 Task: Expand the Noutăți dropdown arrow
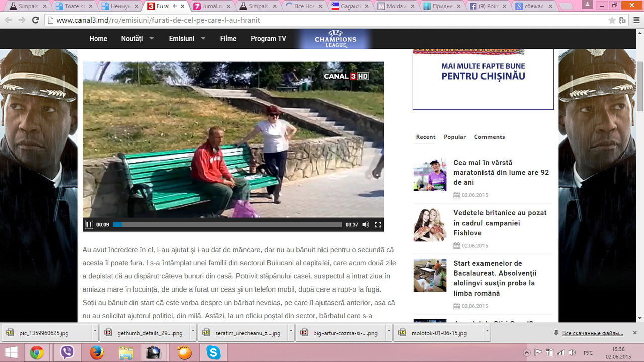coord(151,38)
